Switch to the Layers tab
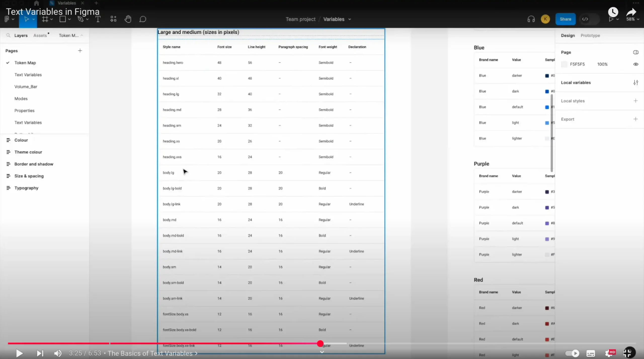The image size is (644, 359). click(x=21, y=35)
